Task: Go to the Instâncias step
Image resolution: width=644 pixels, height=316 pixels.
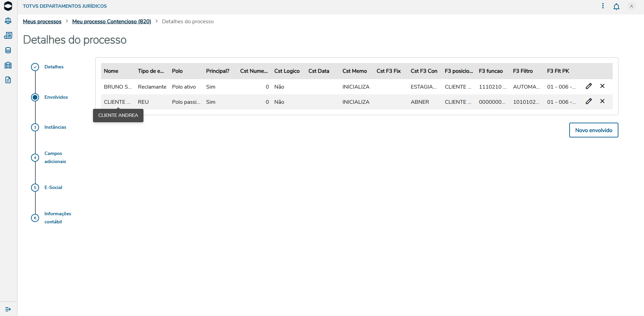Action: 55,127
